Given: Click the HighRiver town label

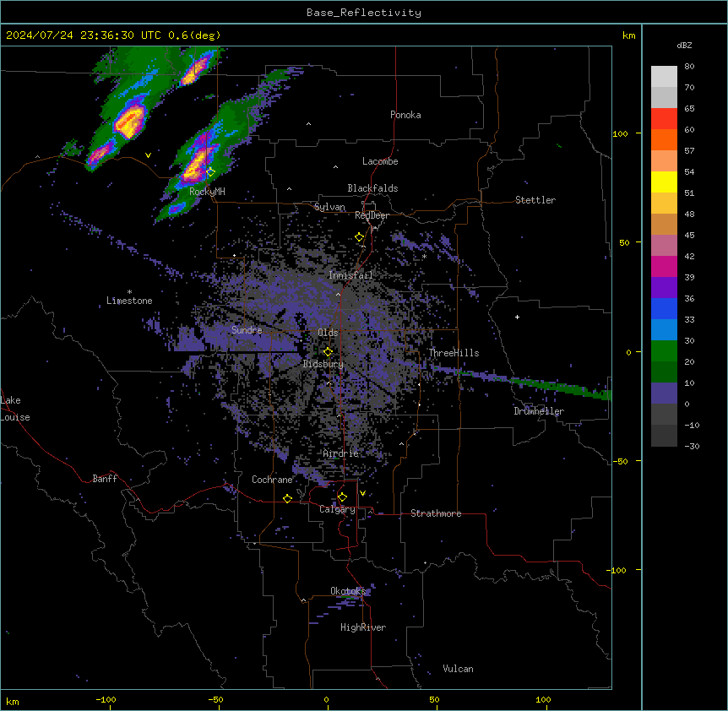Looking at the screenshot, I should coord(363,627).
